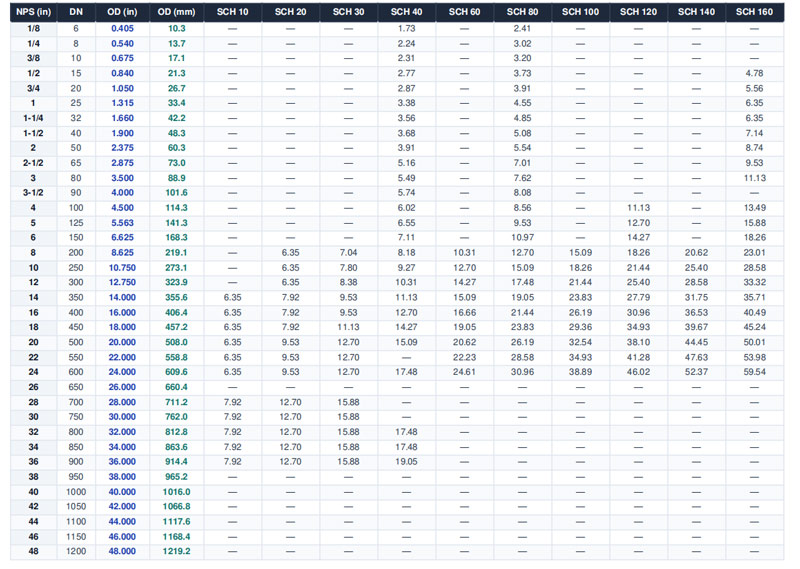Select the SCH 60 column header

coord(464,12)
